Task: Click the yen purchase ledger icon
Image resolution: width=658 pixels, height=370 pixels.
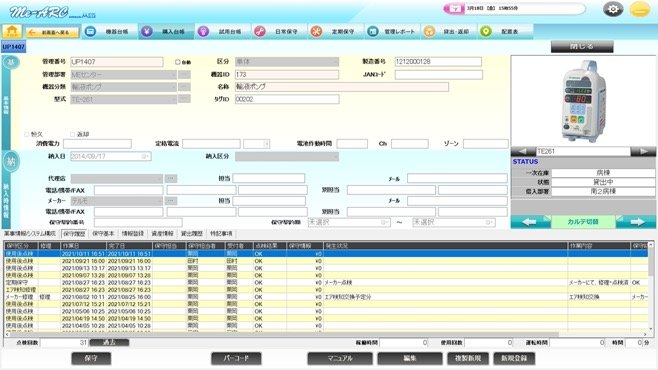Action: pyautogui.click(x=146, y=31)
